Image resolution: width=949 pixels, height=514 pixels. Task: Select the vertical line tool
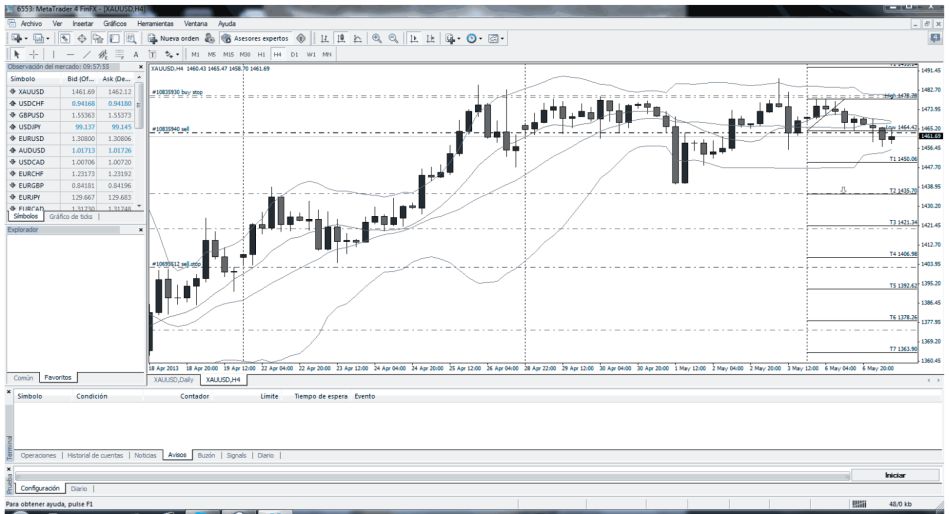point(51,54)
